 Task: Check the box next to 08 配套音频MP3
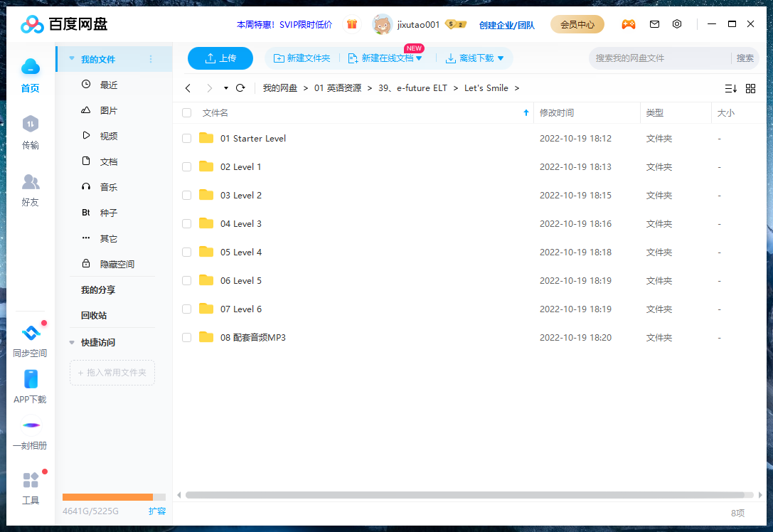tap(186, 337)
